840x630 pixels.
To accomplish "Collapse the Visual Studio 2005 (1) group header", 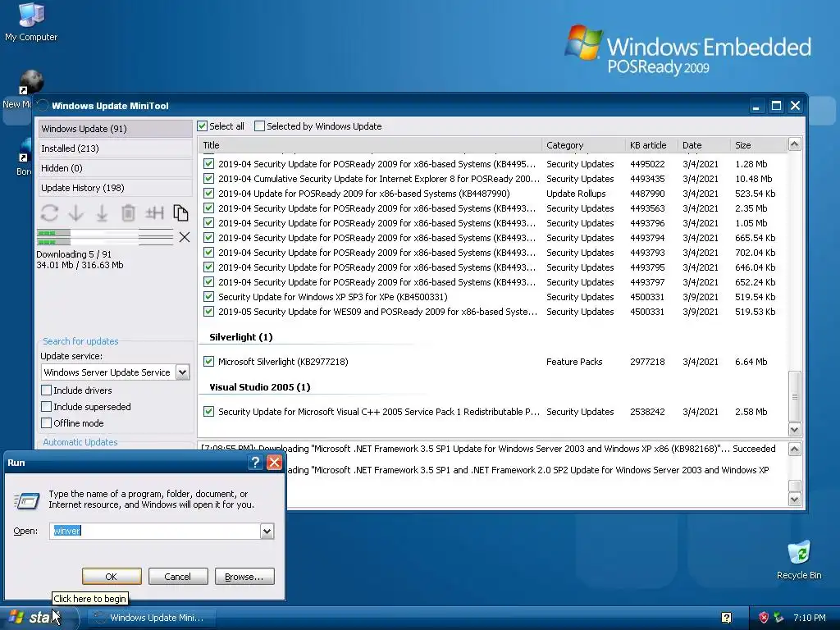I will (260, 387).
